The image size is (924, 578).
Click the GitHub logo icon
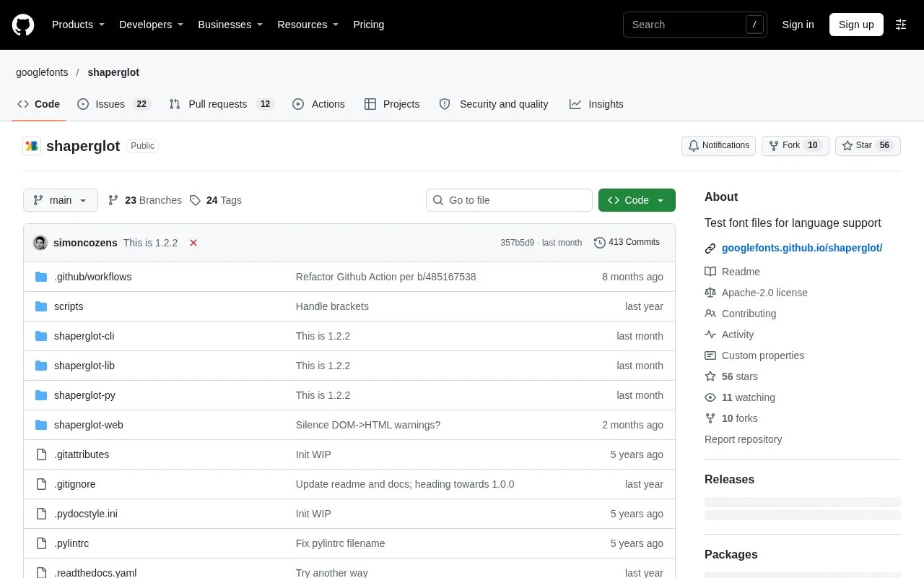[x=23, y=25]
